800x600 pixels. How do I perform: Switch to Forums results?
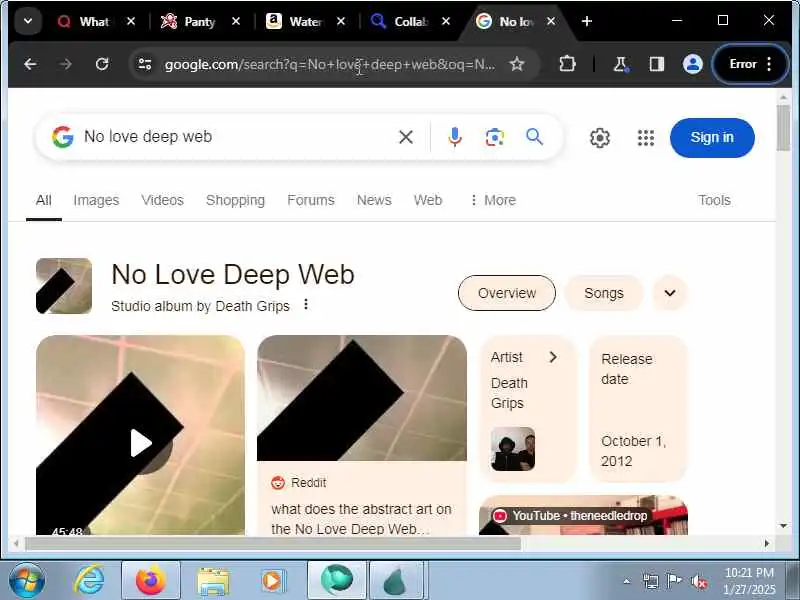coord(311,200)
